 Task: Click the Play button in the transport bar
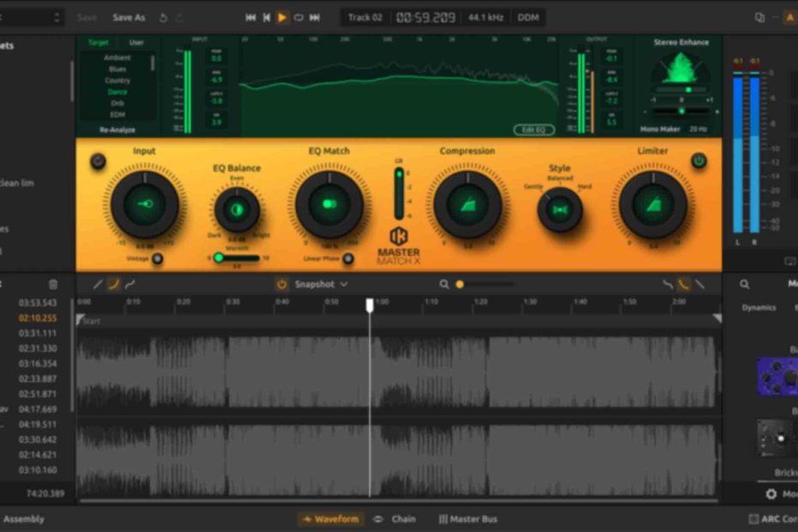click(282, 17)
